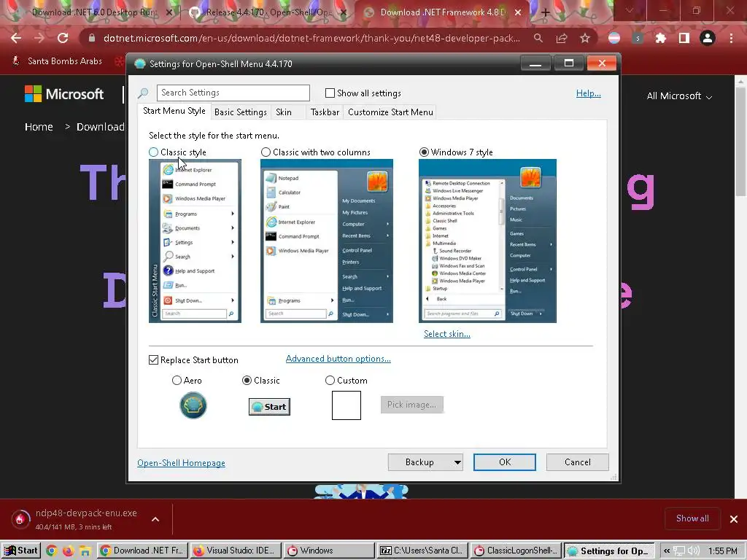
Task: Click Chrome's back arrow
Action: [16, 38]
